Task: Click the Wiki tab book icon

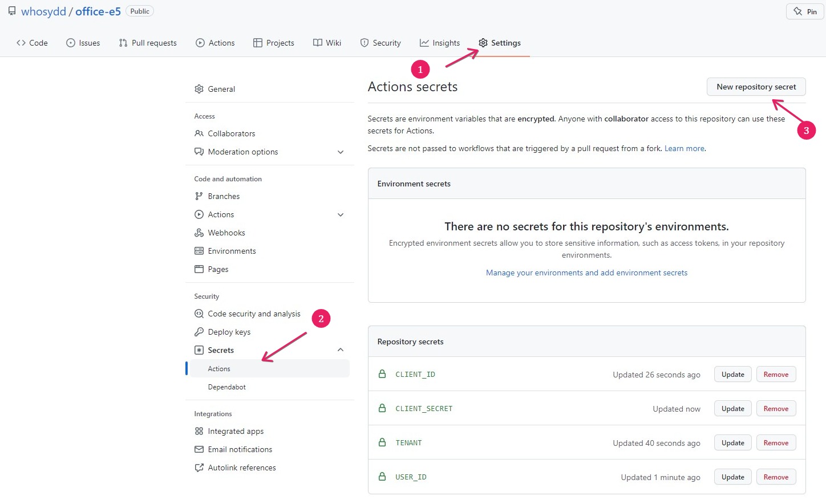Action: point(318,43)
